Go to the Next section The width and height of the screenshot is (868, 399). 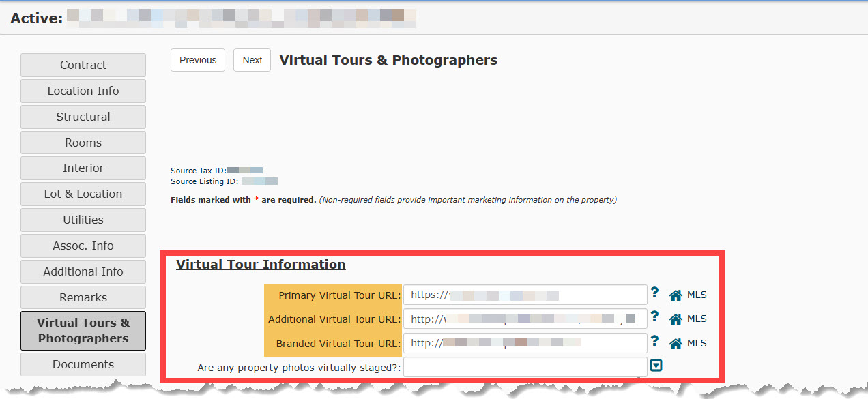coord(252,60)
